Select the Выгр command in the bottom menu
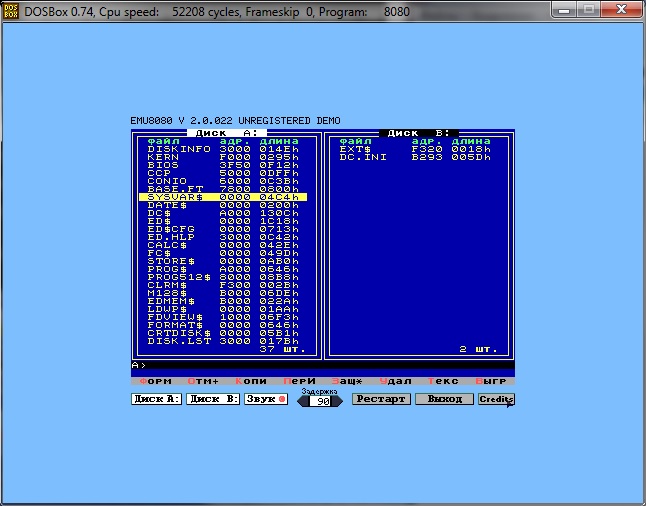 click(490, 382)
